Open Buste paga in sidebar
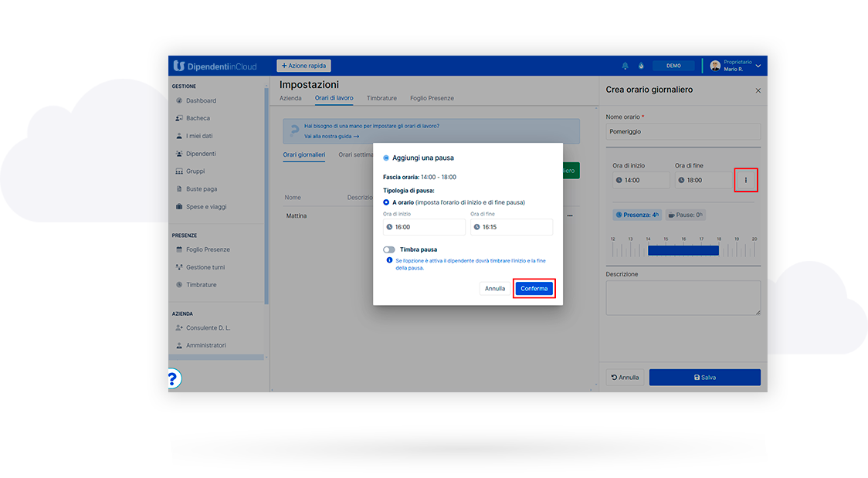The height and width of the screenshot is (478, 868). pyautogui.click(x=201, y=189)
